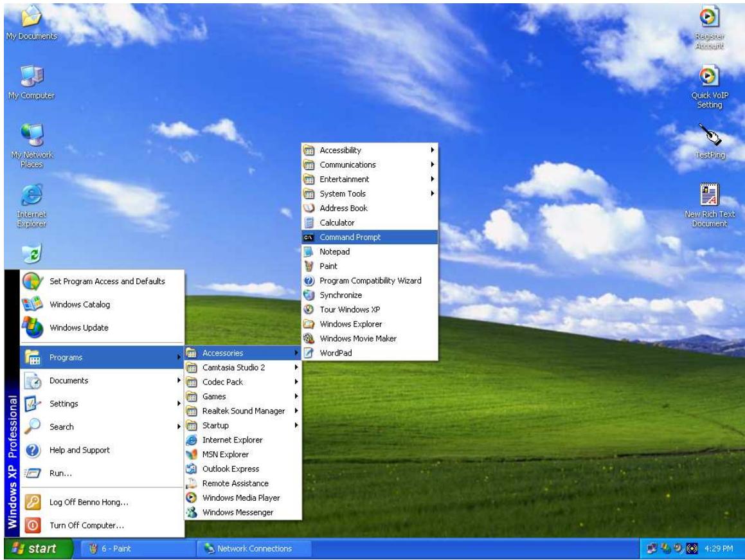This screenshot has height=560, width=745.
Task: Expand the System Tools submenu
Action: (x=370, y=194)
